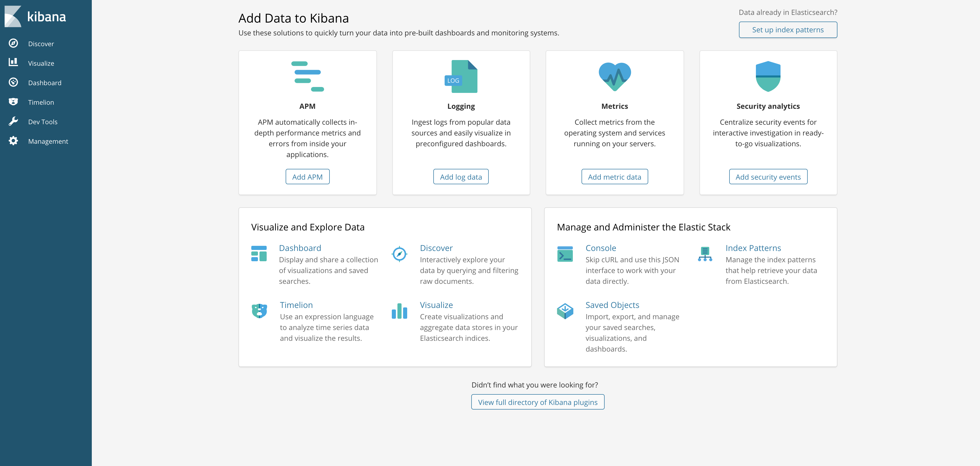
Task: Open the Console link
Action: point(600,248)
